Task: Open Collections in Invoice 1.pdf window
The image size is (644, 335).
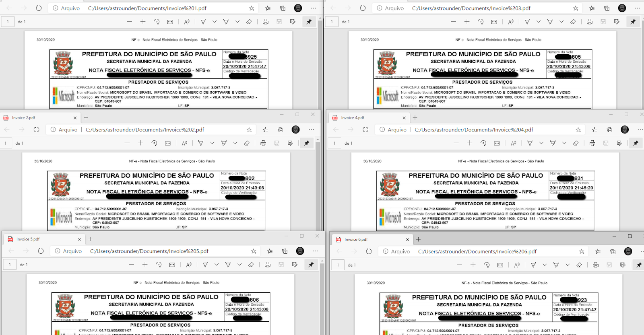Action: [x=283, y=8]
